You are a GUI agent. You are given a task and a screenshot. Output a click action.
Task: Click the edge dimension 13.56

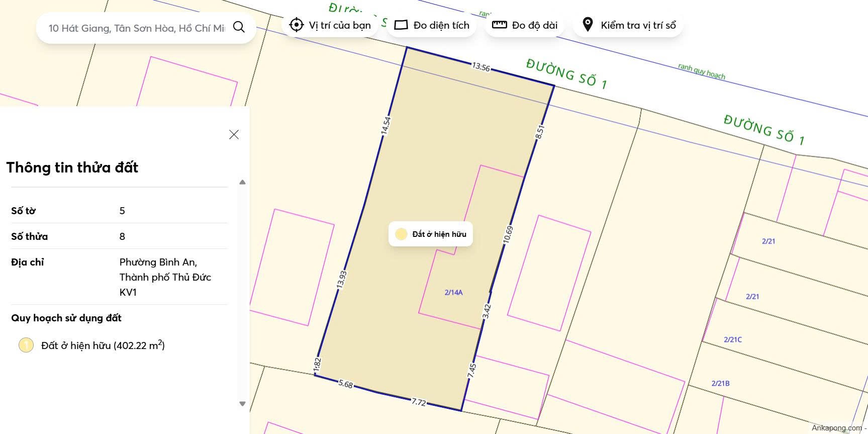(481, 67)
